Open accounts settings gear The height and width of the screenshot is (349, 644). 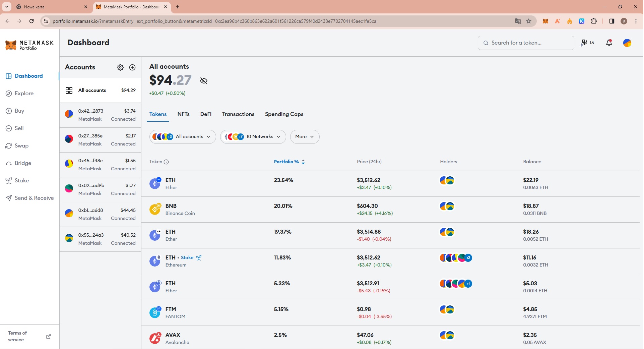tap(120, 67)
